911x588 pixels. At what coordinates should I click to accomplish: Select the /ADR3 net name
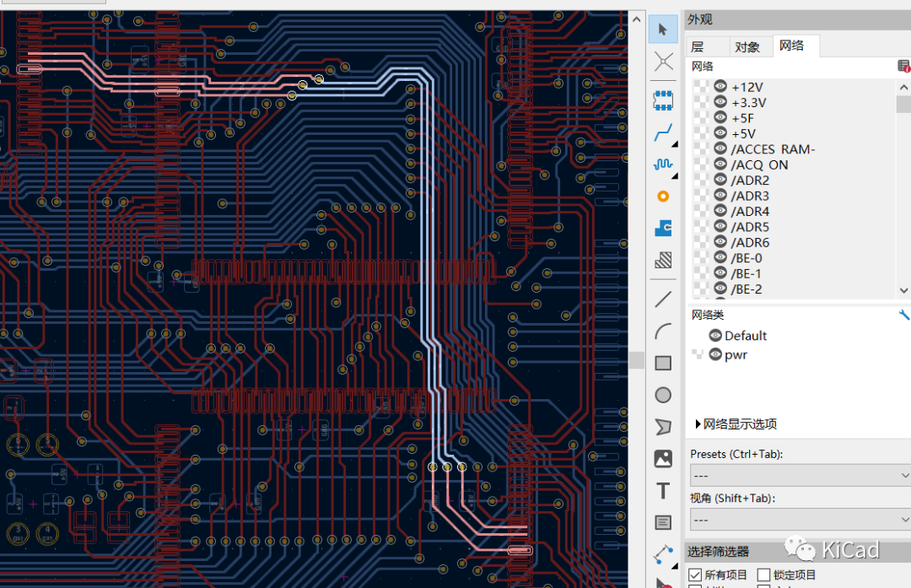click(x=750, y=196)
